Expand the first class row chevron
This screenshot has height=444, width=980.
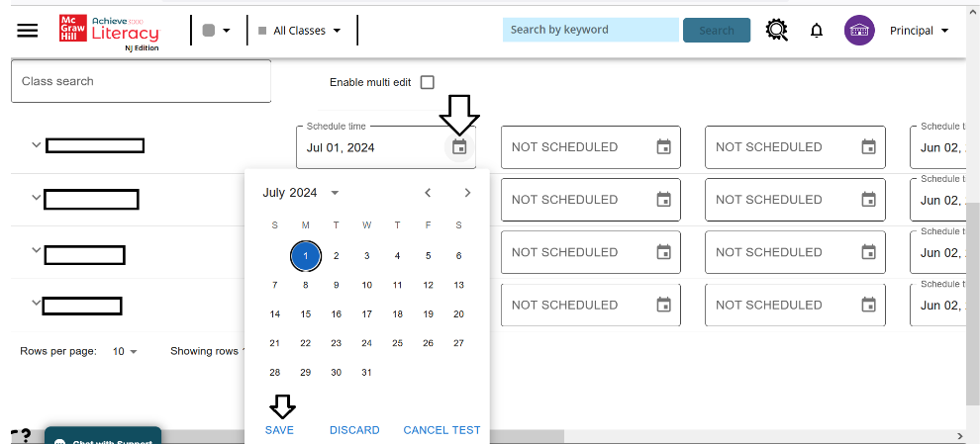[x=36, y=145]
